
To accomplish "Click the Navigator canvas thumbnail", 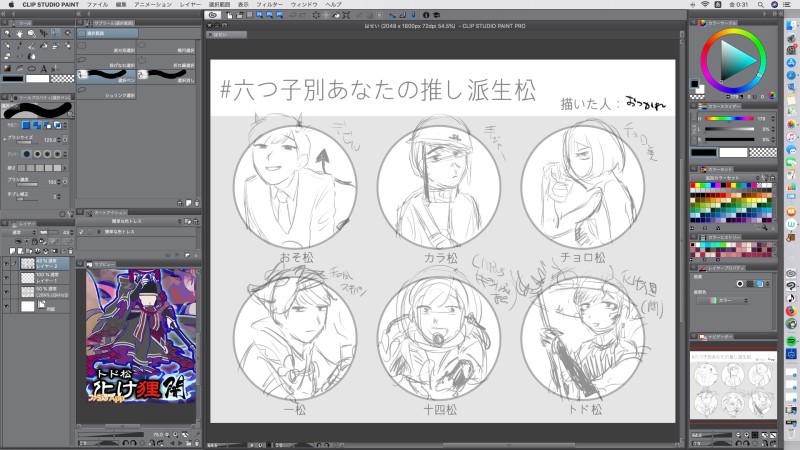I will (733, 385).
